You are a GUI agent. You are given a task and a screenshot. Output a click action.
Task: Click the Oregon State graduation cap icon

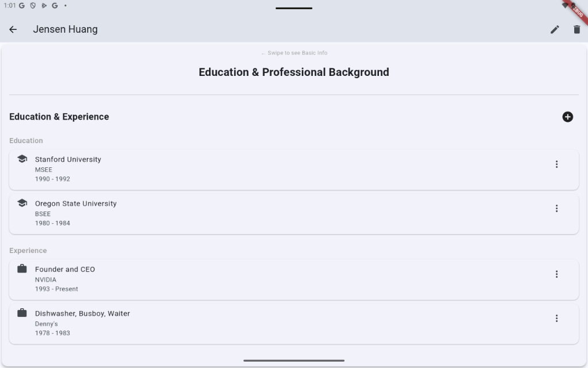[22, 203]
